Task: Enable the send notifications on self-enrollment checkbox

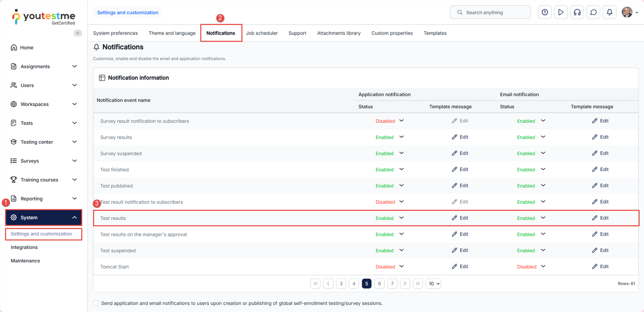Action: point(96,303)
